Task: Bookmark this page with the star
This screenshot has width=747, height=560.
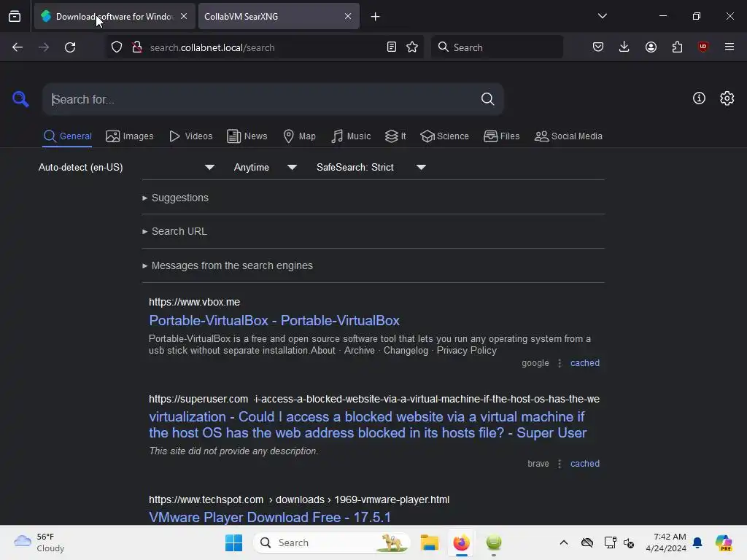Action: click(412, 47)
